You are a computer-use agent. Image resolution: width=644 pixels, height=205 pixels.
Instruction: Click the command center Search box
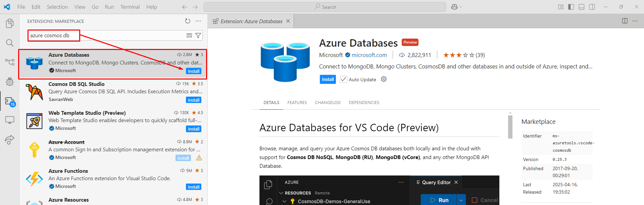pos(325,7)
